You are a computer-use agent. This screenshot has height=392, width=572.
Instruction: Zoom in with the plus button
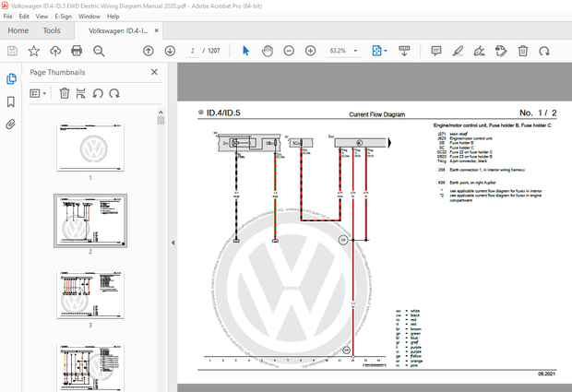(310, 51)
